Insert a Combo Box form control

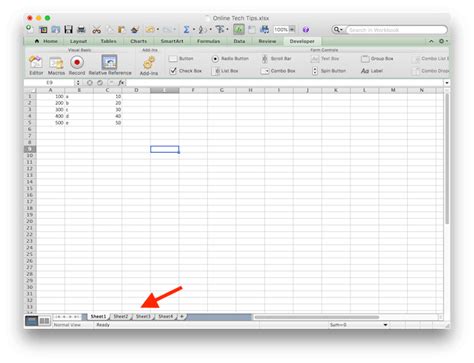[x=278, y=71]
